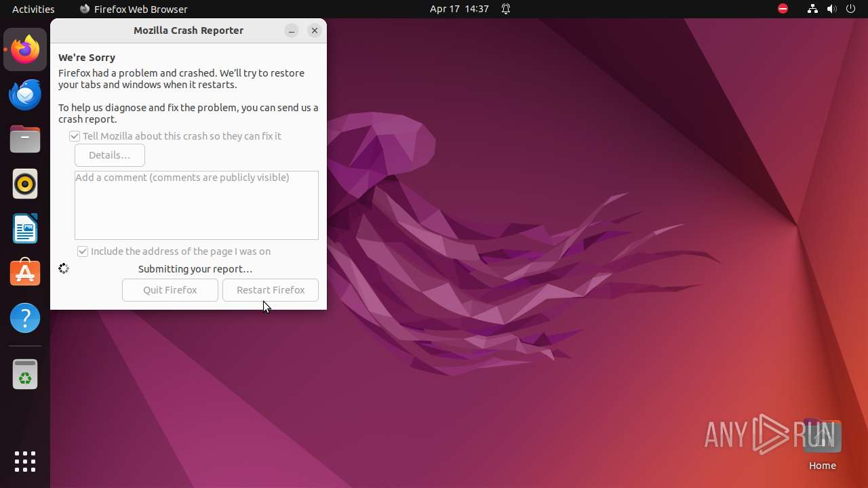Close the Mozilla Crash Reporter window

tap(315, 30)
